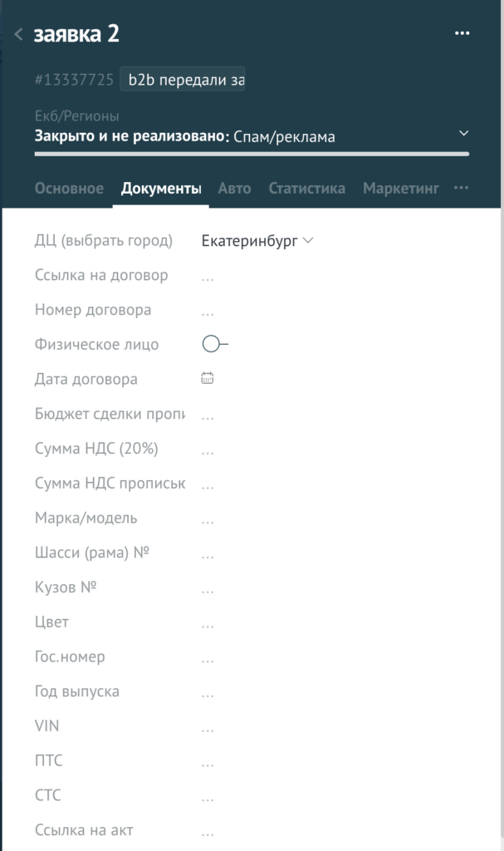Switch to the Авто tab
The image size is (504, 851).
(234, 189)
